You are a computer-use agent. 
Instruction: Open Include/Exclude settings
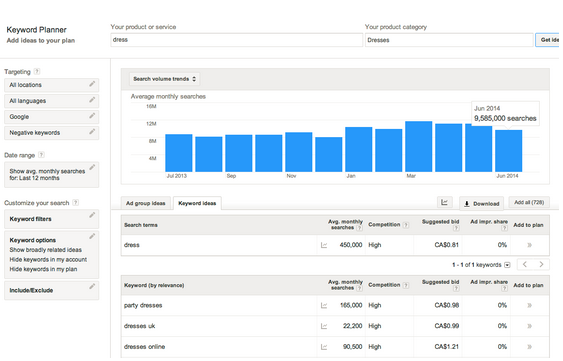[51, 290]
